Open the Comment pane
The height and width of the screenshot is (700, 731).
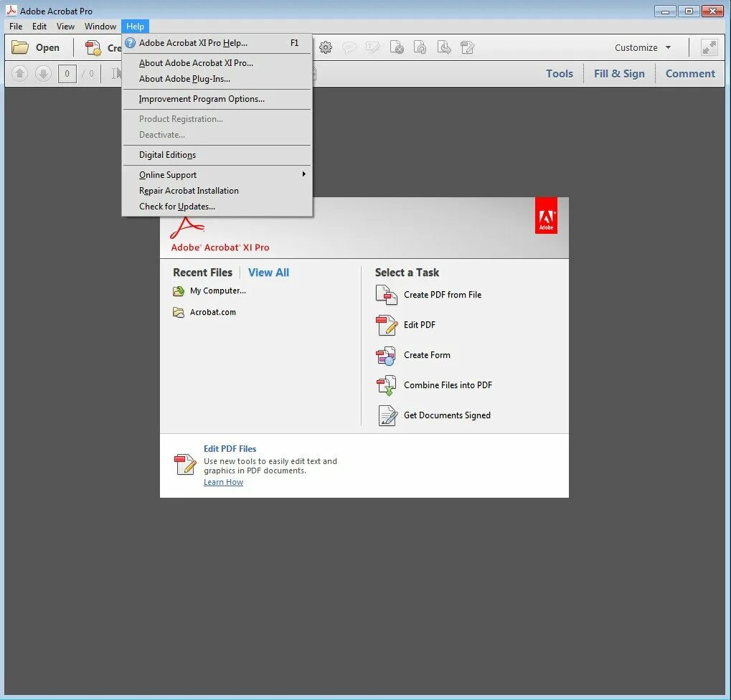(690, 74)
